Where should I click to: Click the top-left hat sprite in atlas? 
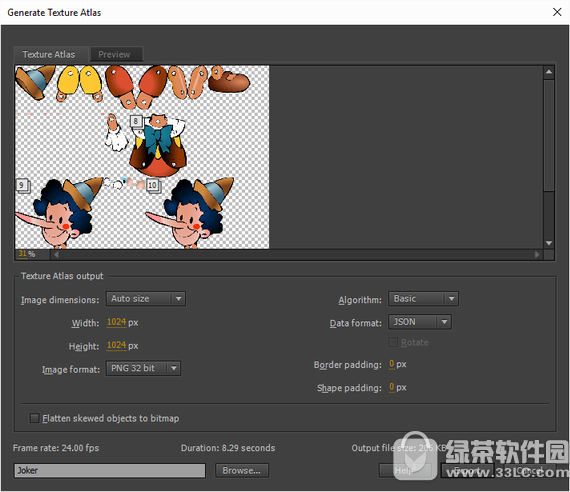35,82
